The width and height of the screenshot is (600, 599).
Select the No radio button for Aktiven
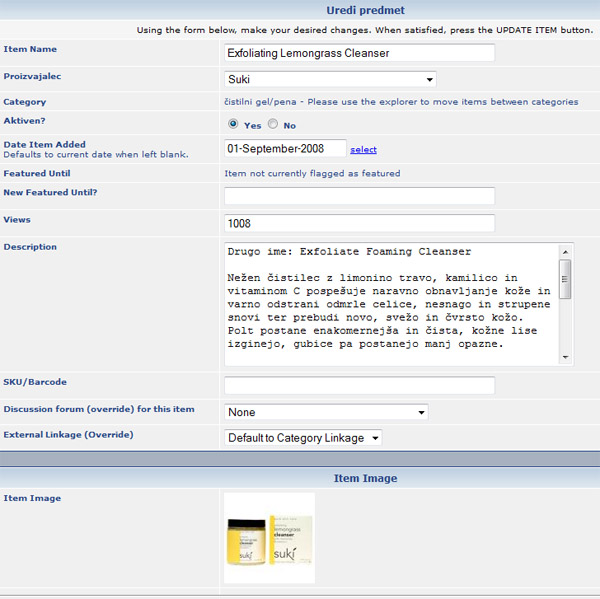coord(272,124)
